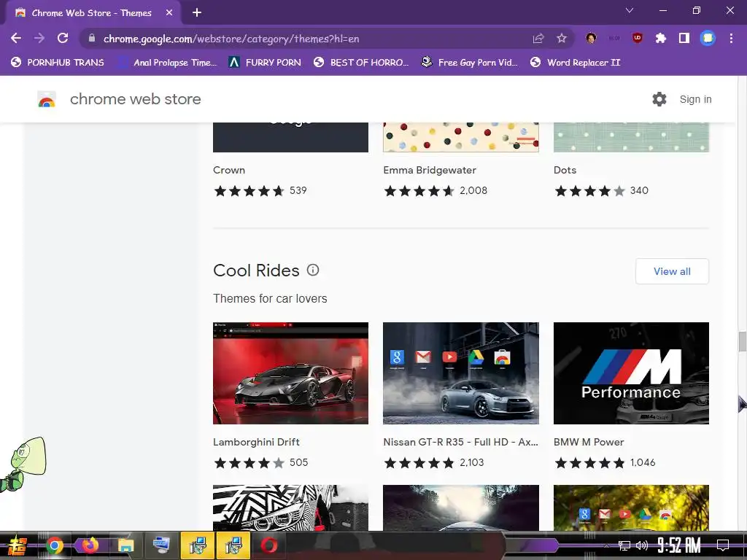The width and height of the screenshot is (747, 560).
Task: Open the black-and-white zebra camouflage car theme
Action: pyautogui.click(x=290, y=507)
